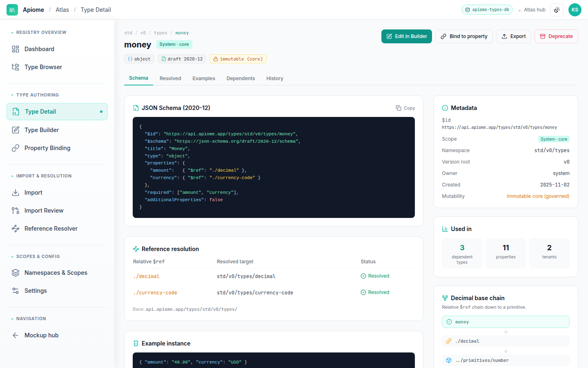Copy the JSON Schema
This screenshot has width=588, height=368.
405,108
